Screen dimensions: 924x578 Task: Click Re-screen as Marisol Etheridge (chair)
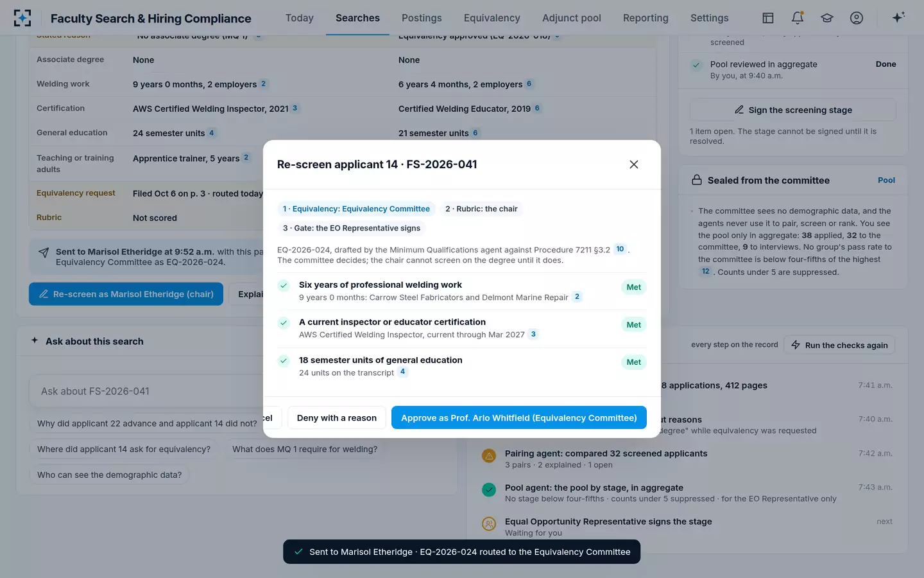(126, 294)
